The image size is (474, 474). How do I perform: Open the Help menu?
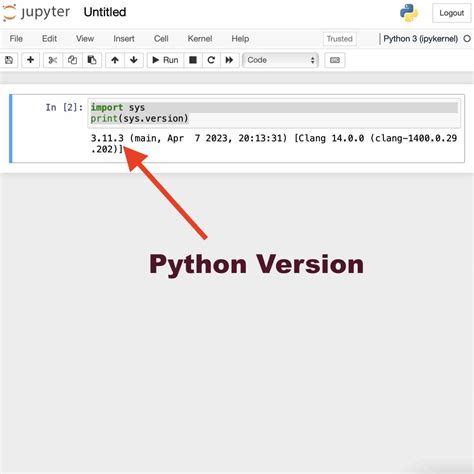pyautogui.click(x=240, y=39)
